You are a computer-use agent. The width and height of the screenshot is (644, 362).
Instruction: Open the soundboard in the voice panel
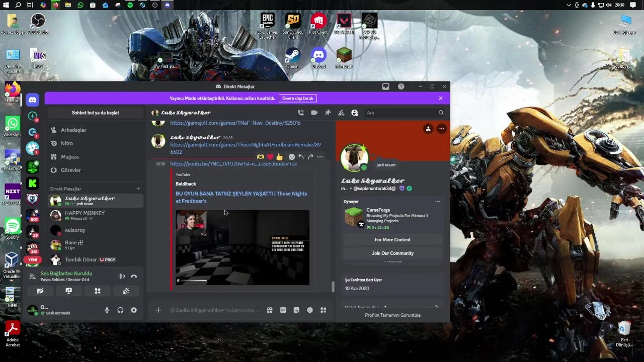click(x=126, y=291)
